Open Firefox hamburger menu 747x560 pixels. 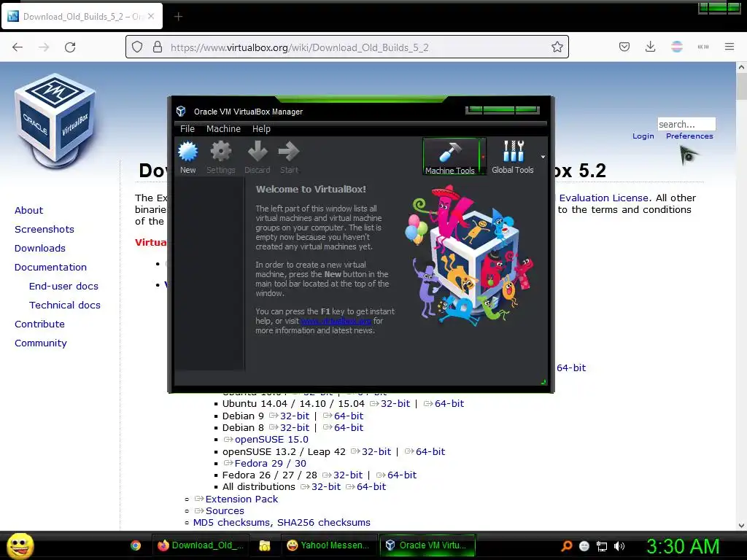click(729, 47)
